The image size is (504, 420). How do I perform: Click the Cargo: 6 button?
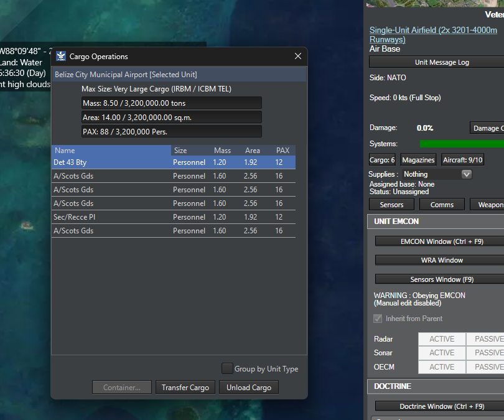tap(382, 160)
